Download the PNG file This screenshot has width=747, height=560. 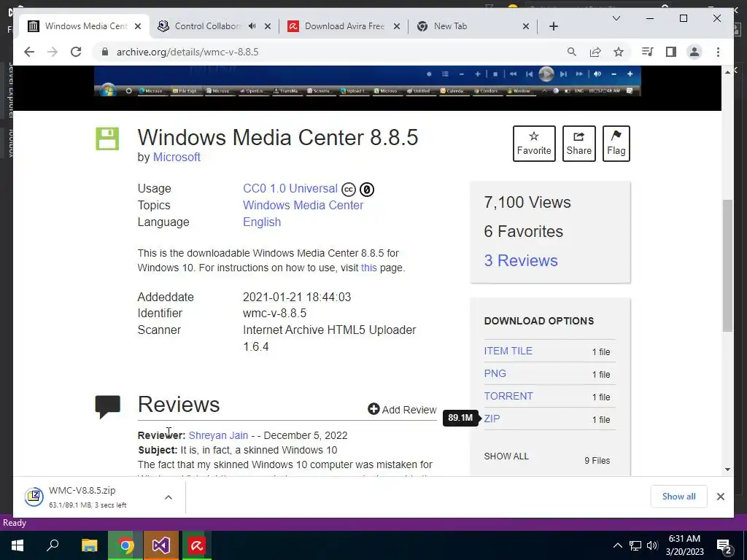click(x=495, y=374)
